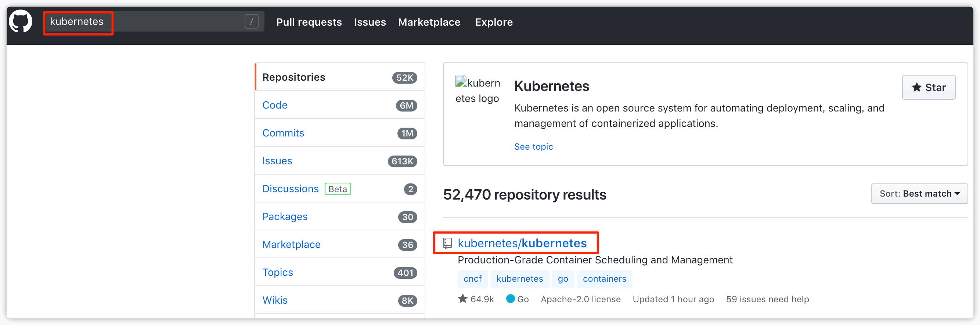Open Issues in the top navigation
The image size is (980, 325).
point(370,22)
